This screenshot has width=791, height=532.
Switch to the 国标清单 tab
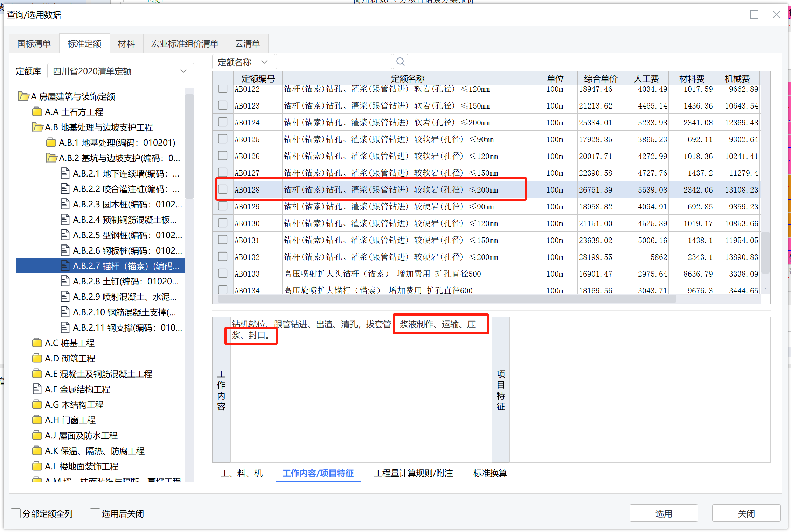pos(34,44)
